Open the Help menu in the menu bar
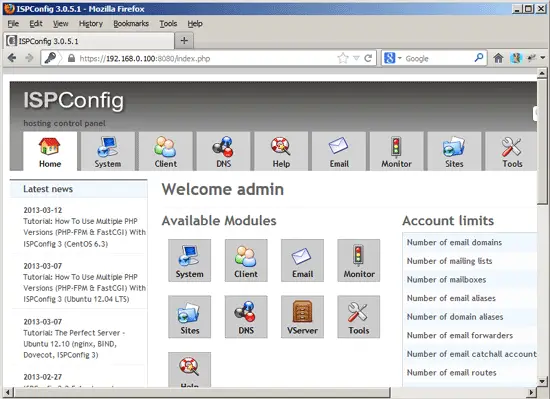Viewport: 550px width, 399px height. [x=195, y=23]
